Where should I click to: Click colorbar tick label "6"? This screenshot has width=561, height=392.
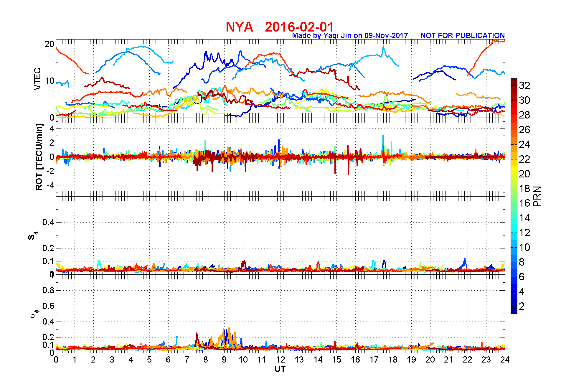[x=522, y=277]
